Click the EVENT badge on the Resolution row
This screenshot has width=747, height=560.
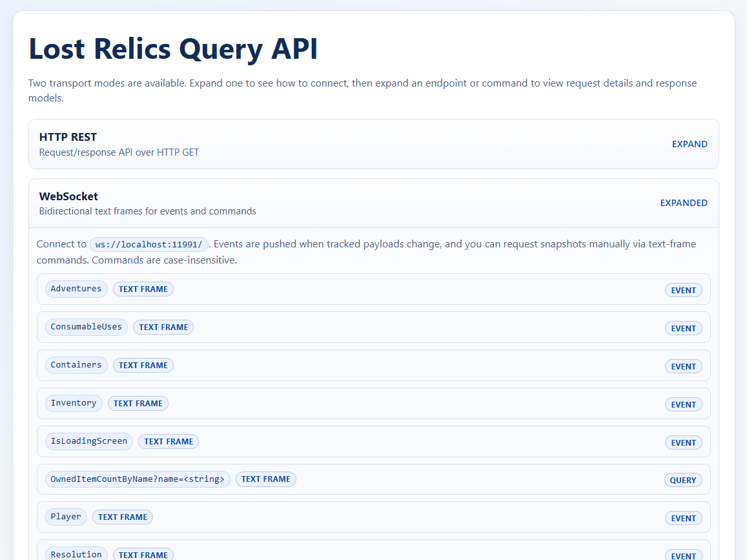[x=683, y=555]
